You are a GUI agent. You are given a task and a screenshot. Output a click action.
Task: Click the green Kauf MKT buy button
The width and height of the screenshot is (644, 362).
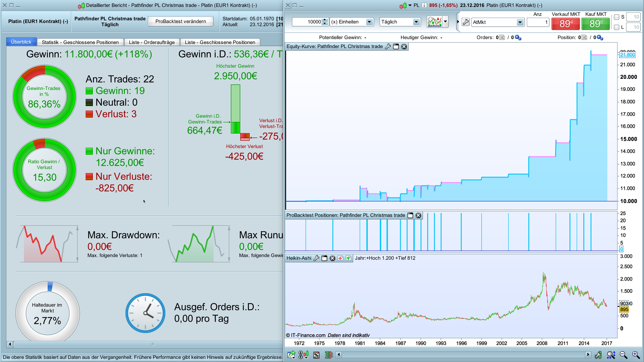(x=595, y=23)
